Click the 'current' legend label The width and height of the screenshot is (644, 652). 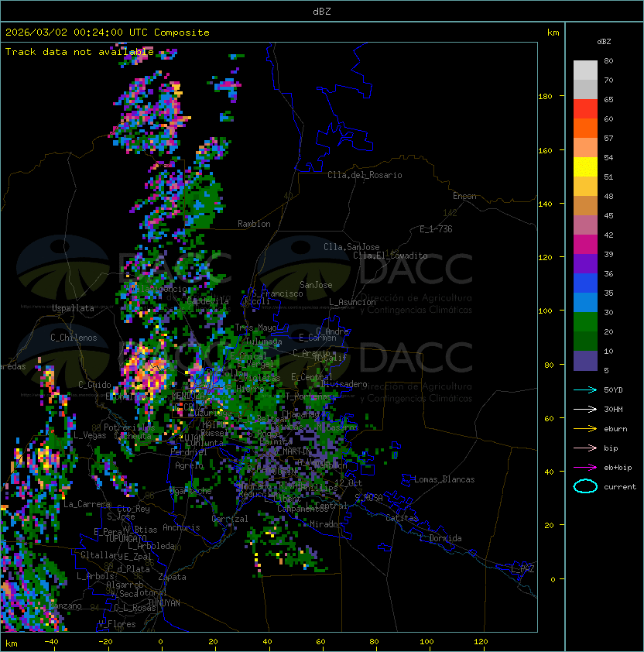(x=620, y=487)
